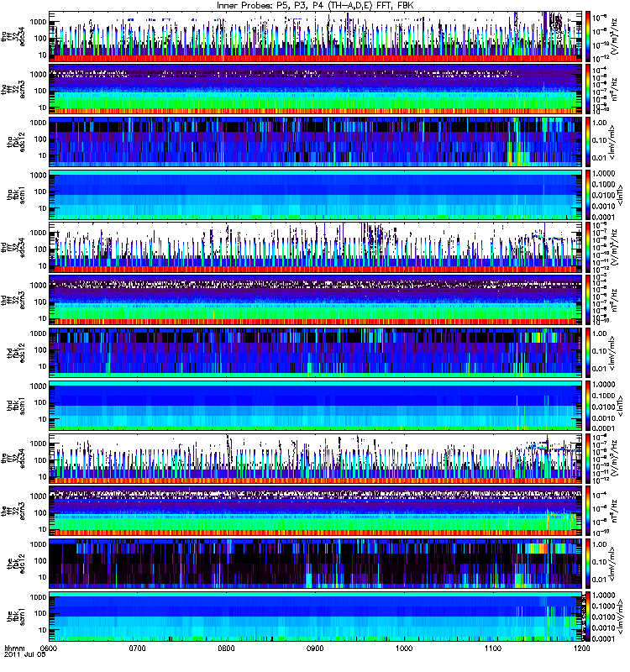Click the 0800 time axis label

pos(226,648)
